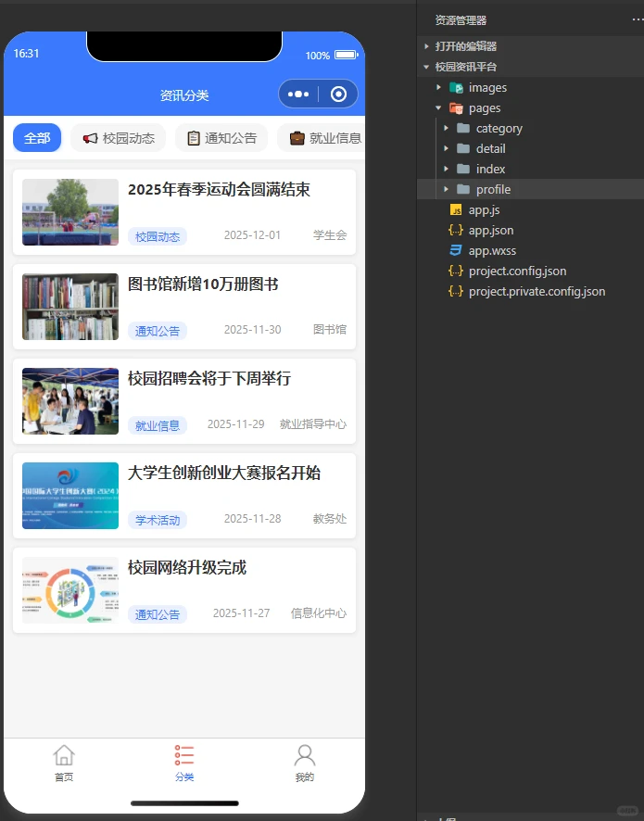Expand the images folder arrow
Viewport: 644px width, 821px height.
(x=439, y=87)
